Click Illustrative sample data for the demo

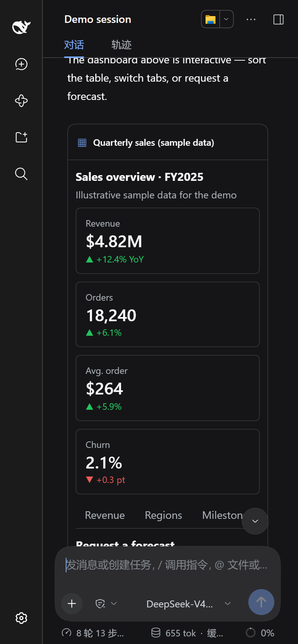[156, 195]
